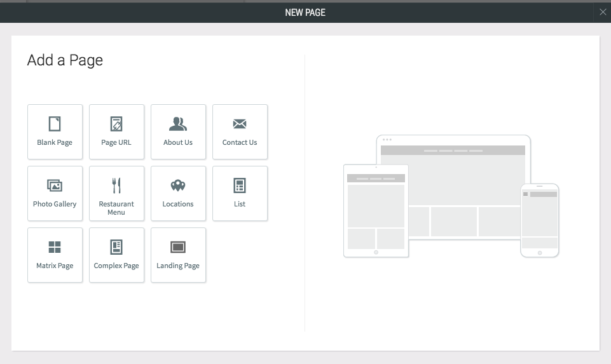Screen dimensions: 611x364
Task: Select the Restaurant Menu template
Action: (116, 194)
